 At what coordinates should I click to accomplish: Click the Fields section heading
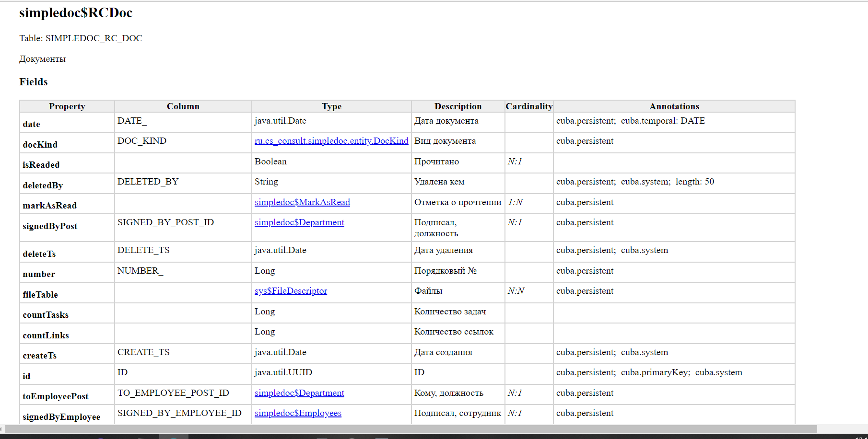click(34, 82)
